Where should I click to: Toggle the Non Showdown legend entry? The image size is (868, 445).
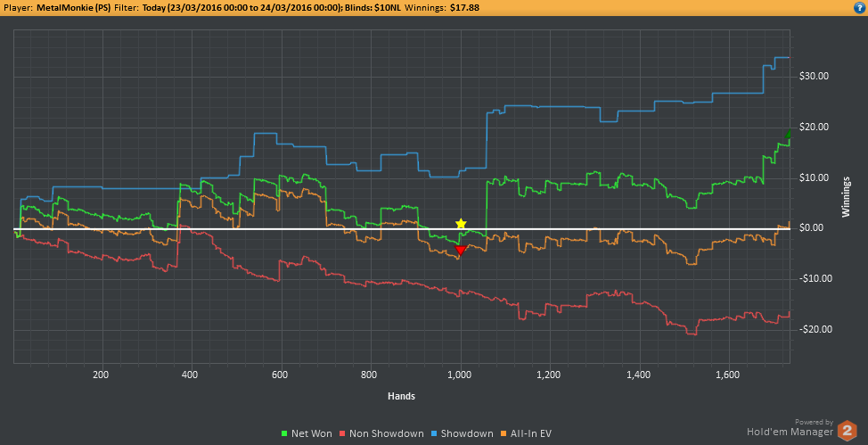(381, 433)
